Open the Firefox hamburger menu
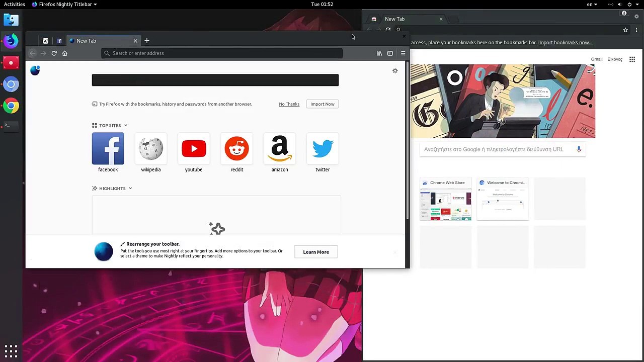Image resolution: width=644 pixels, height=362 pixels. (403, 53)
